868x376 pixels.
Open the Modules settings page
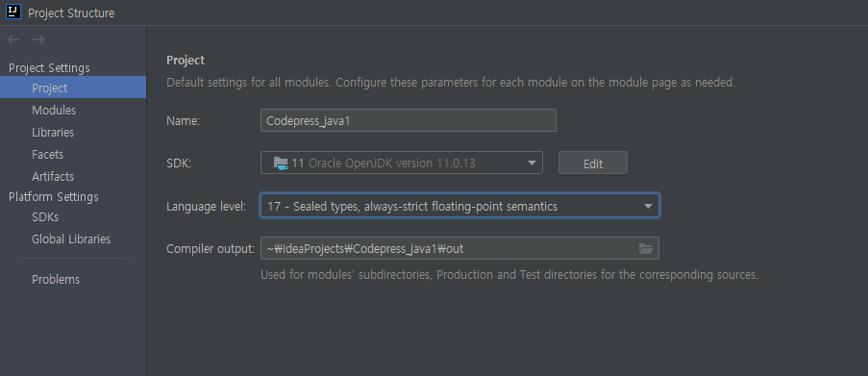54,111
